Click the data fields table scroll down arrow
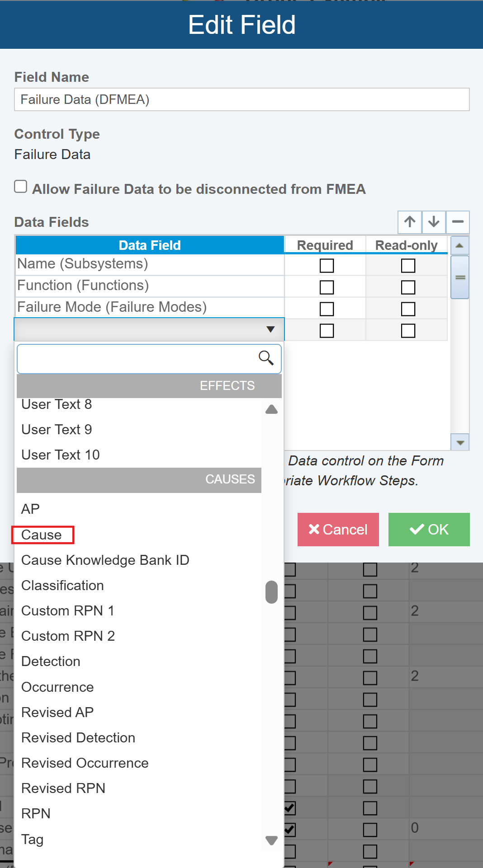 pyautogui.click(x=460, y=443)
